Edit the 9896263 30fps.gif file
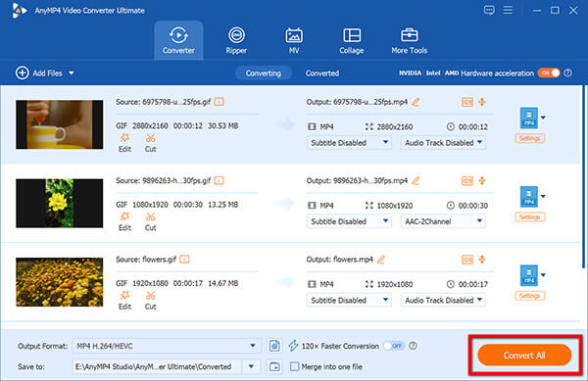Image resolution: width=588 pixels, height=381 pixels. click(124, 221)
